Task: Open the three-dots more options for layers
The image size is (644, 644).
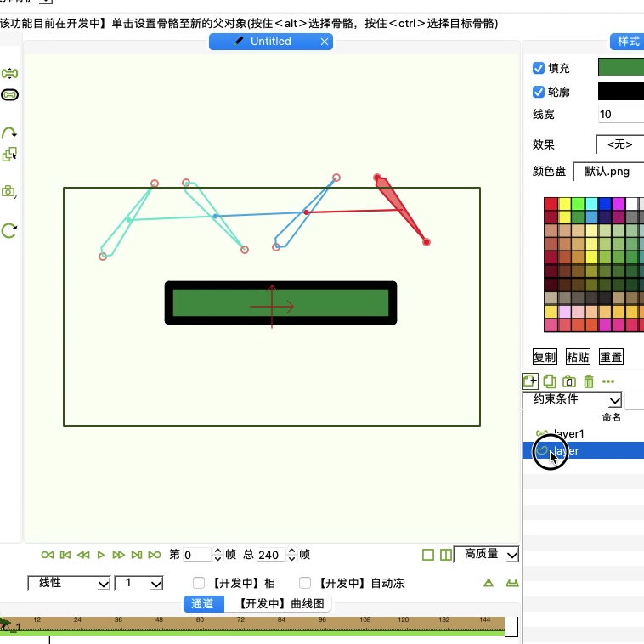Action: coord(607,381)
